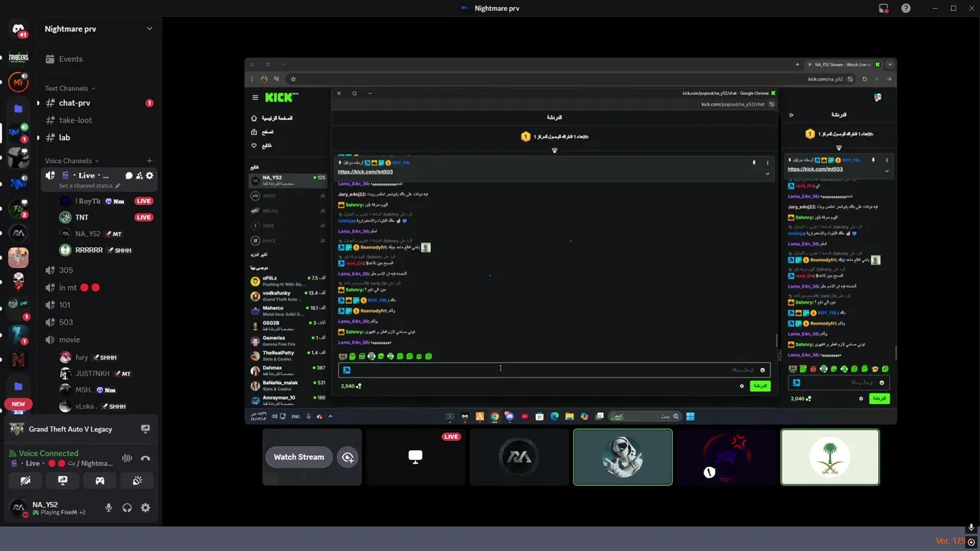Click Voice Connected status text
Screen dimensions: 980x551
click(x=48, y=454)
